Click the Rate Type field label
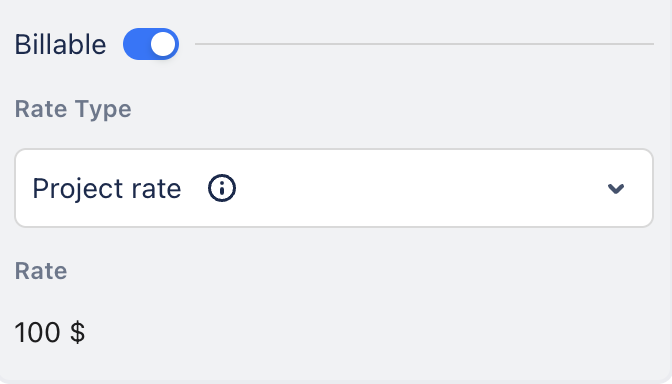The height and width of the screenshot is (384, 672). (73, 109)
